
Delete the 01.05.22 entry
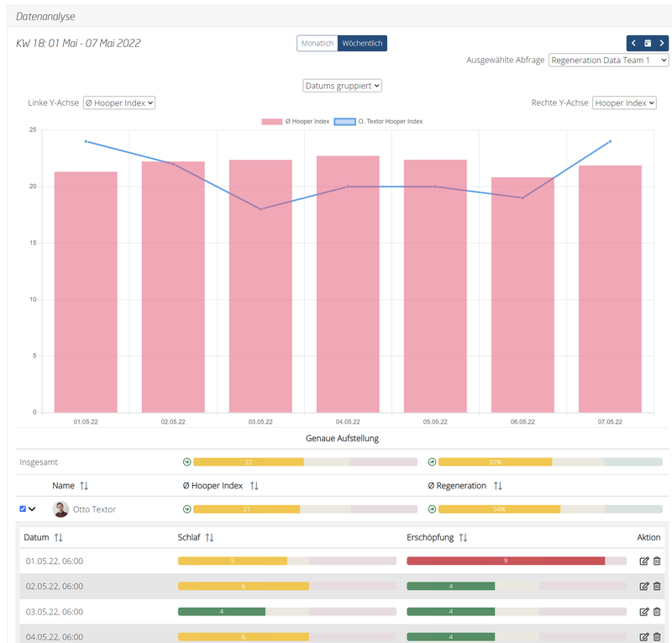(x=657, y=561)
